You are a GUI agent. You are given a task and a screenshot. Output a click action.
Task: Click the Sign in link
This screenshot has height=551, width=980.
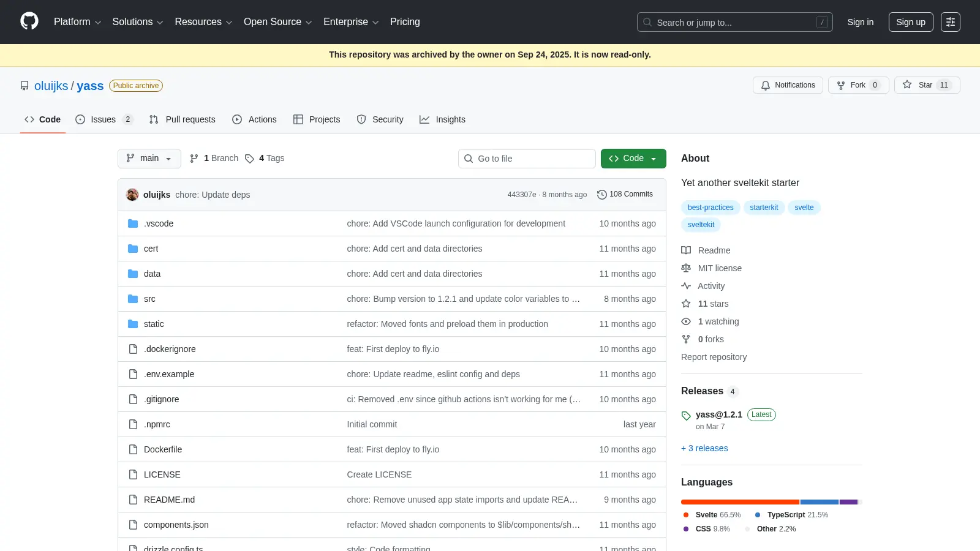click(861, 22)
